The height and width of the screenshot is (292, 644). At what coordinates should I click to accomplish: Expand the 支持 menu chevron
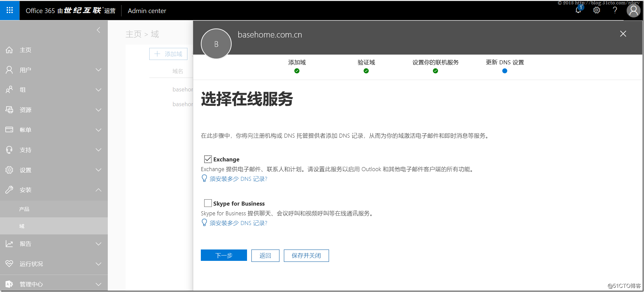[x=98, y=150]
